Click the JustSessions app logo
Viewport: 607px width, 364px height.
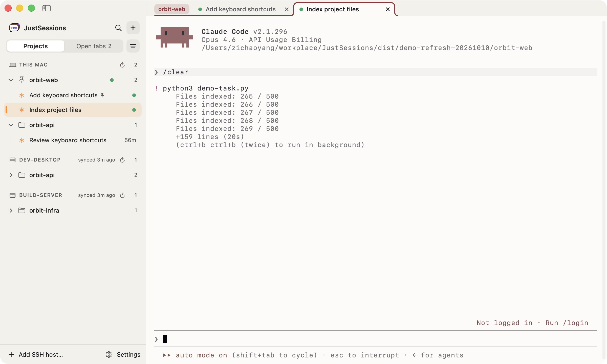coord(14,28)
